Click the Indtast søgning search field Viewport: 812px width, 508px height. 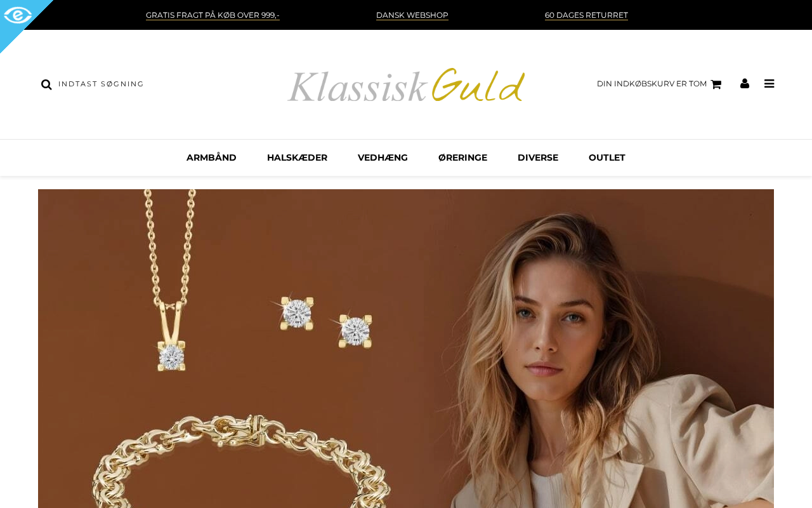[101, 84]
